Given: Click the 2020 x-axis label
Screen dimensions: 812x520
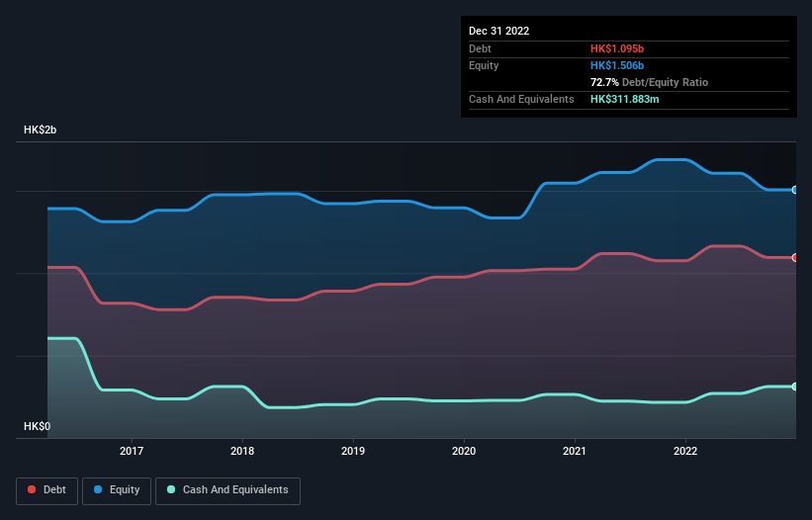Looking at the screenshot, I should [x=464, y=451].
